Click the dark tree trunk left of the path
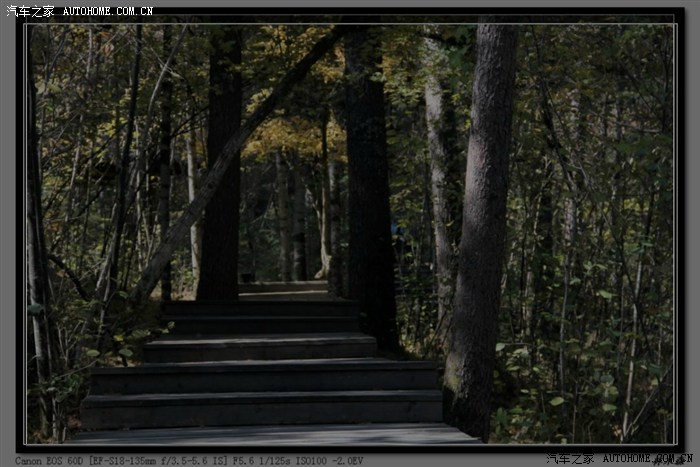 [220, 170]
